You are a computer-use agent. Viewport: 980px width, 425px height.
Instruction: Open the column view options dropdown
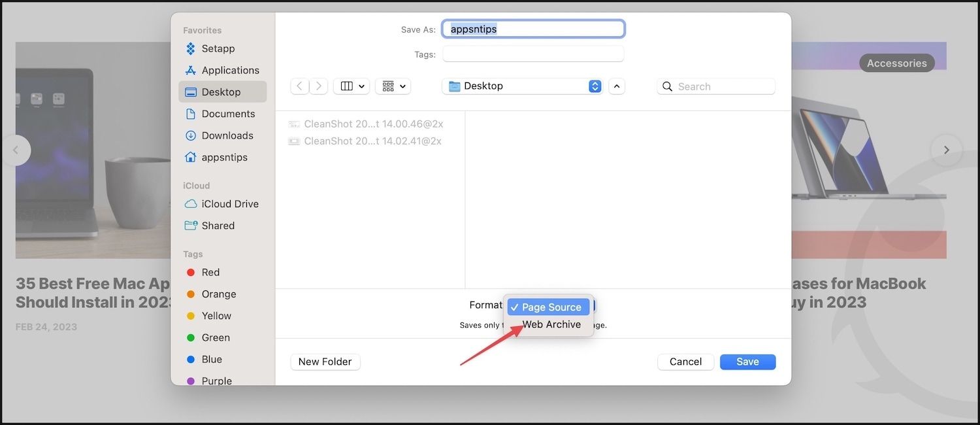pyautogui.click(x=351, y=86)
